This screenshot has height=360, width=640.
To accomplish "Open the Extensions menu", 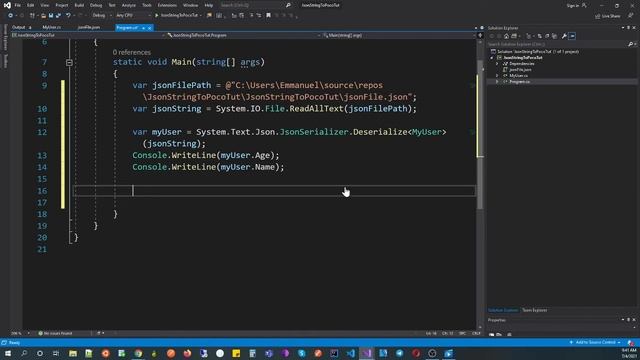I will (x=167, y=5).
